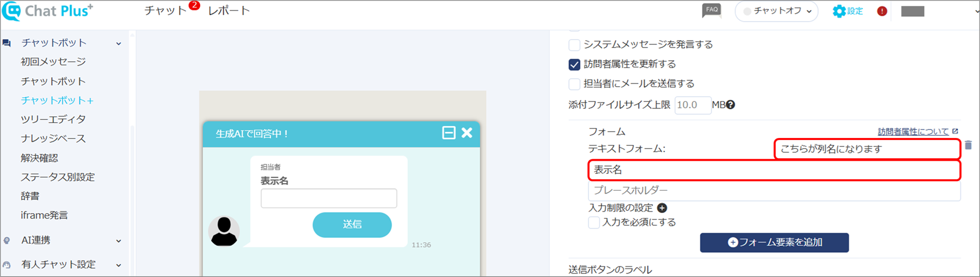980x277 pixels.
Task: Expand the 有人チャット設定 sidebar section
Action: tap(119, 265)
